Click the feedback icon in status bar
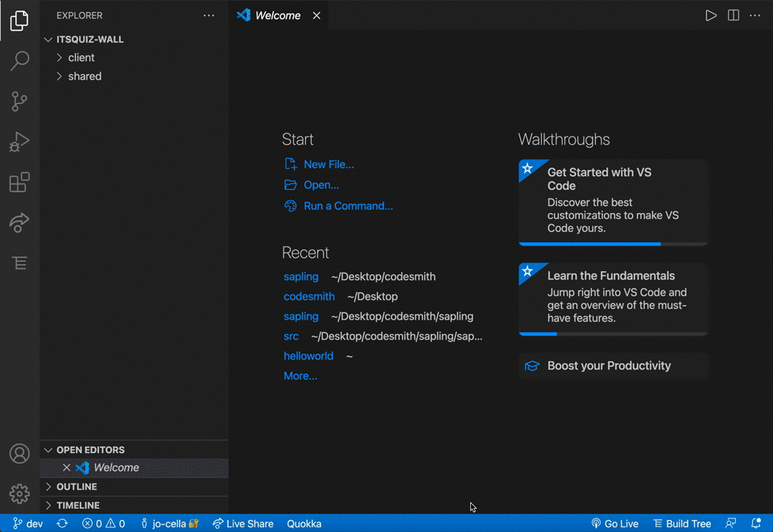 [730, 524]
